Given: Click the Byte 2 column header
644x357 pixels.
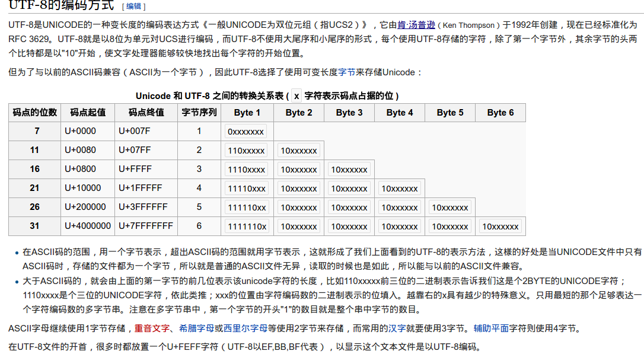Looking at the screenshot, I should coord(299,113).
